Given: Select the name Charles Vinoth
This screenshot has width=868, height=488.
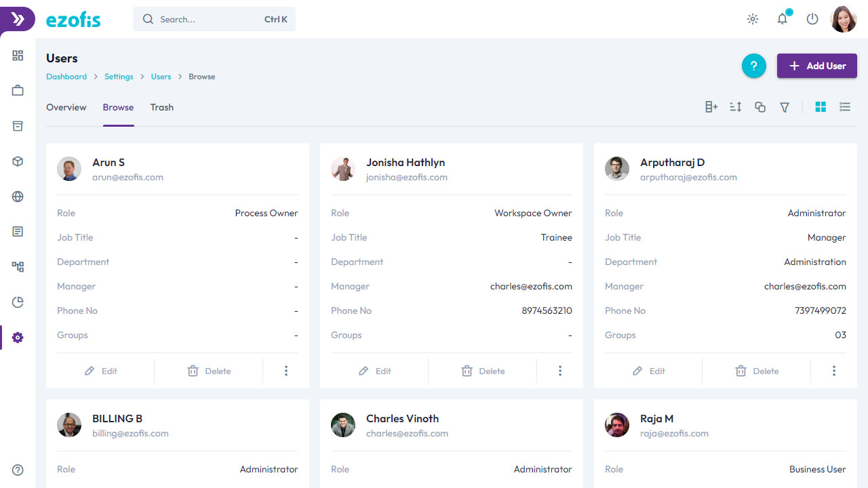Looking at the screenshot, I should point(402,419).
